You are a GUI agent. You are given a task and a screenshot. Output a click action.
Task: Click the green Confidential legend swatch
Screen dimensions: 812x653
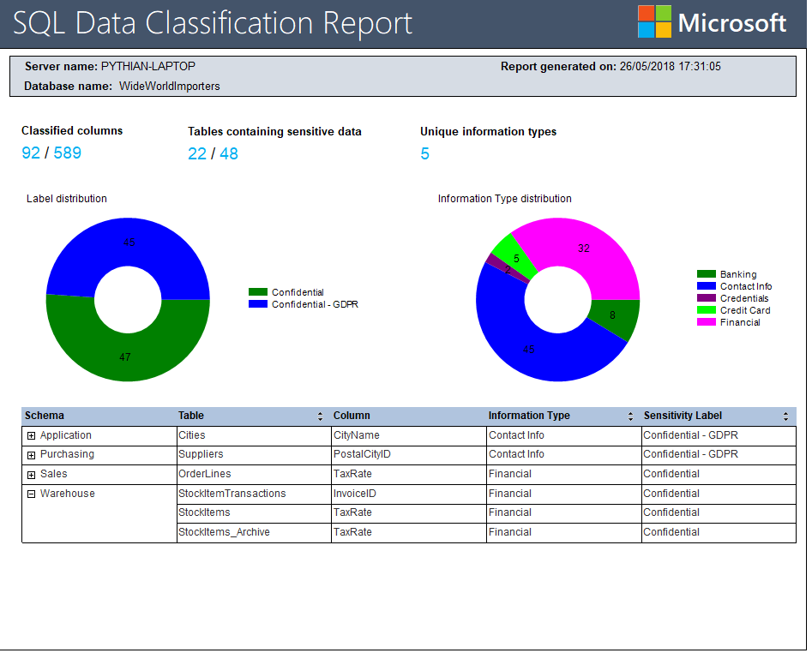click(x=257, y=292)
